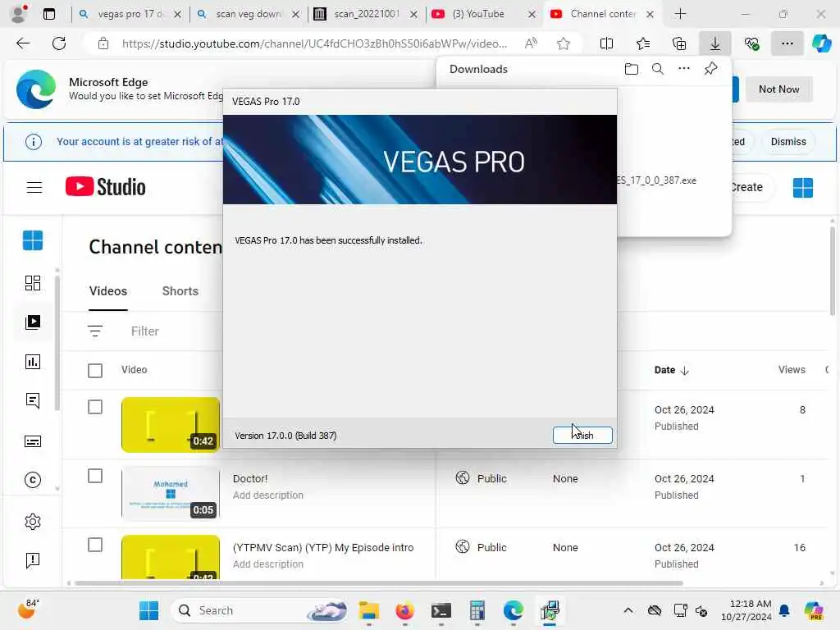The image size is (840, 630).
Task: Search downloads with magnifier icon
Action: click(657, 69)
